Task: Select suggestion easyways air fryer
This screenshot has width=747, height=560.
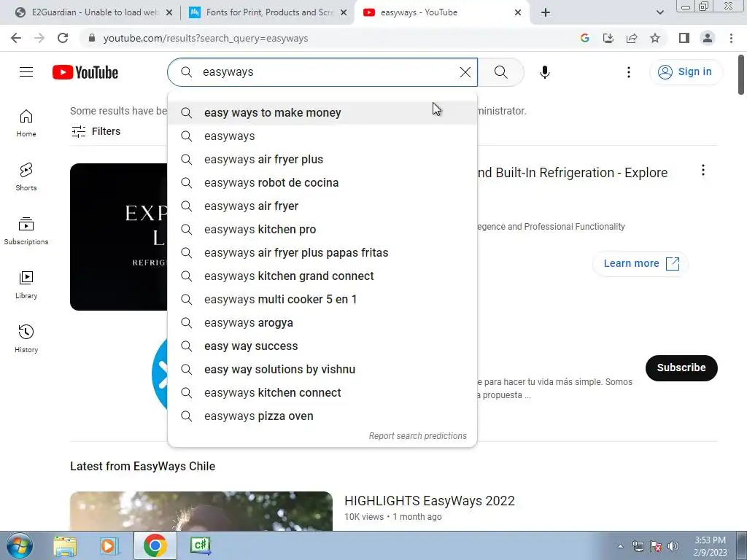Action: click(322, 206)
